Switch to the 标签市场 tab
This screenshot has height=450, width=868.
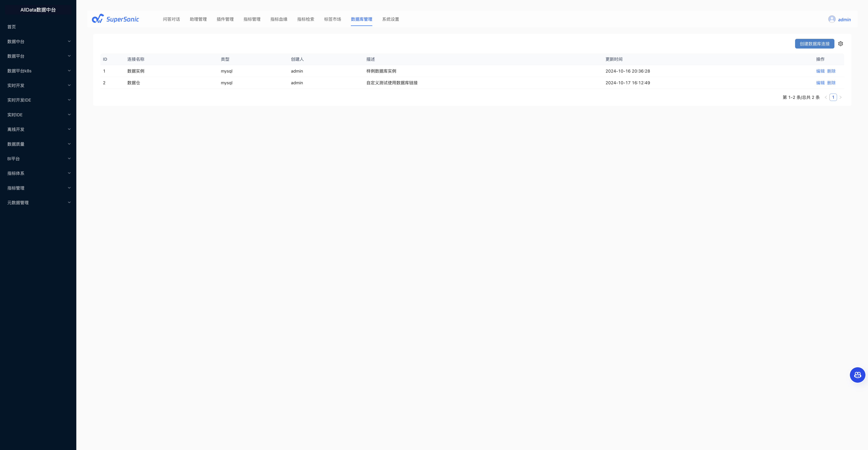pyautogui.click(x=333, y=19)
